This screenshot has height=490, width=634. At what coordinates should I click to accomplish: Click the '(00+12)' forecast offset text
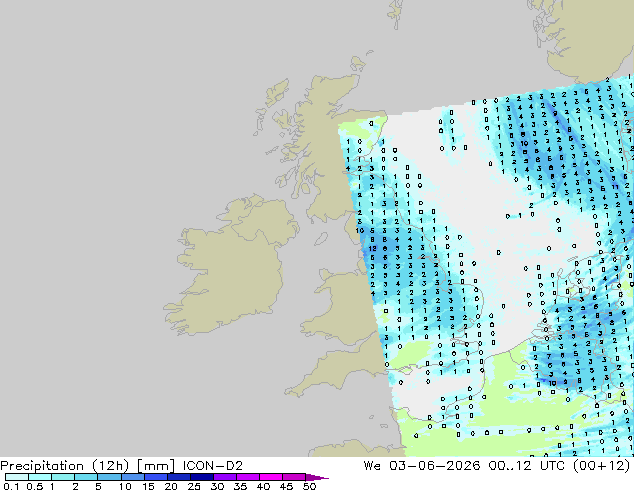(601, 466)
